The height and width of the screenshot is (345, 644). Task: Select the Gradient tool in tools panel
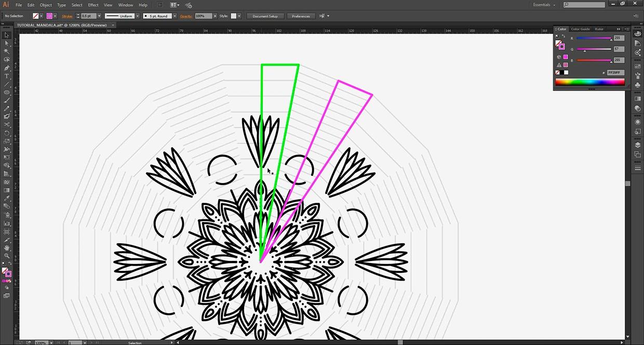tap(7, 190)
